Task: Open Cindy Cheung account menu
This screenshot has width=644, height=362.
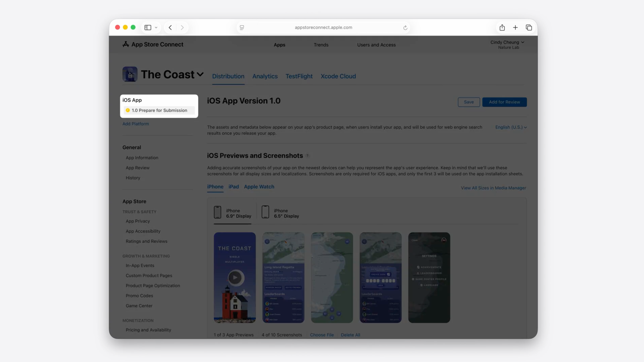Action: click(507, 45)
